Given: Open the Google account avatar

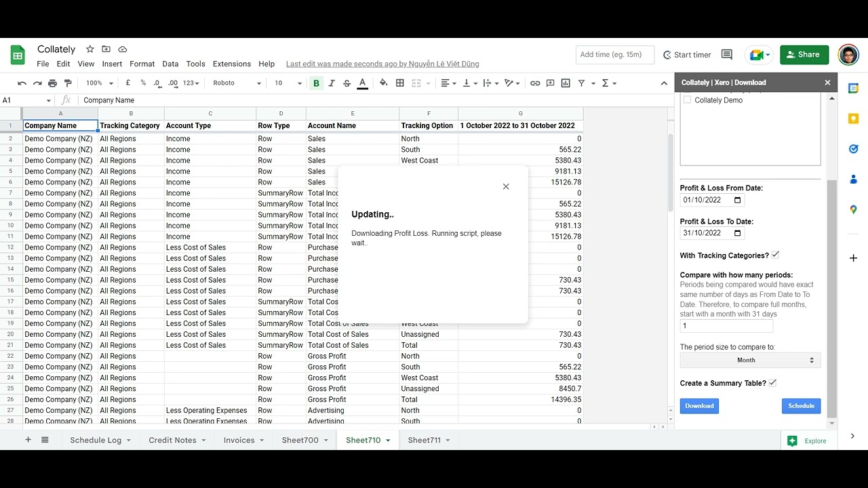Looking at the screenshot, I should (848, 55).
